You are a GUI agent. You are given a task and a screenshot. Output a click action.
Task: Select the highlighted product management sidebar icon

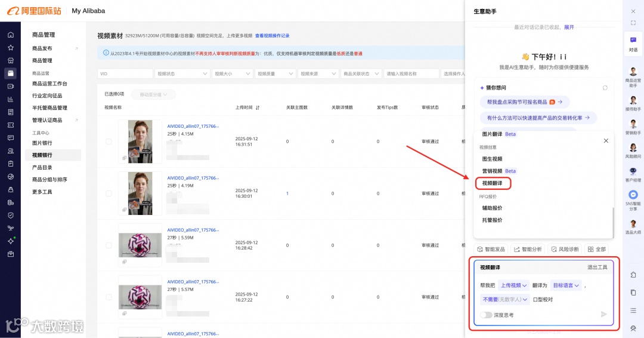11,73
